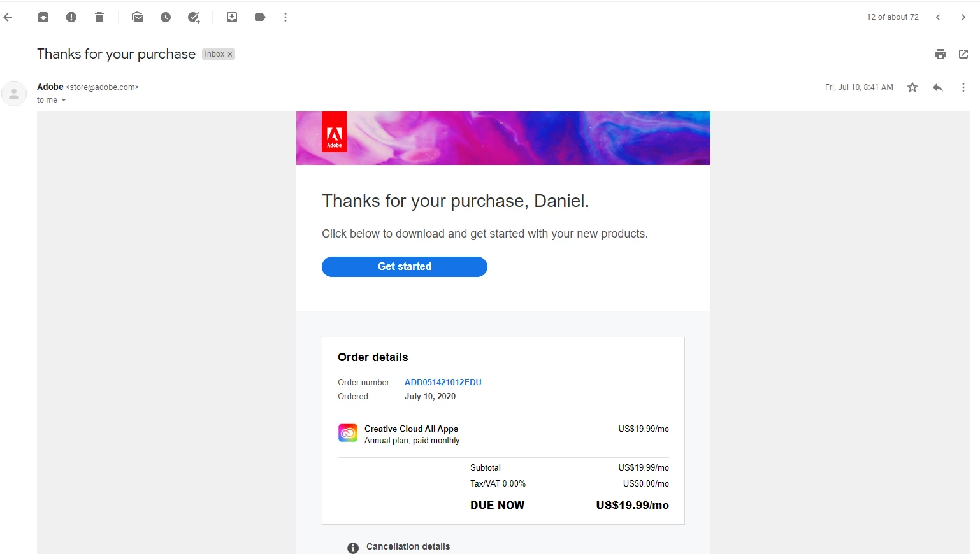Click the 'Annual plan, paid monthly' text
The height and width of the screenshot is (554, 980).
(412, 440)
